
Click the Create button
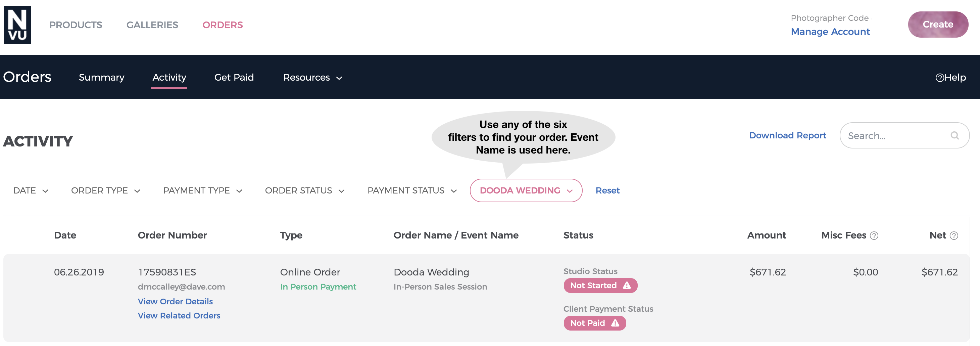point(938,25)
